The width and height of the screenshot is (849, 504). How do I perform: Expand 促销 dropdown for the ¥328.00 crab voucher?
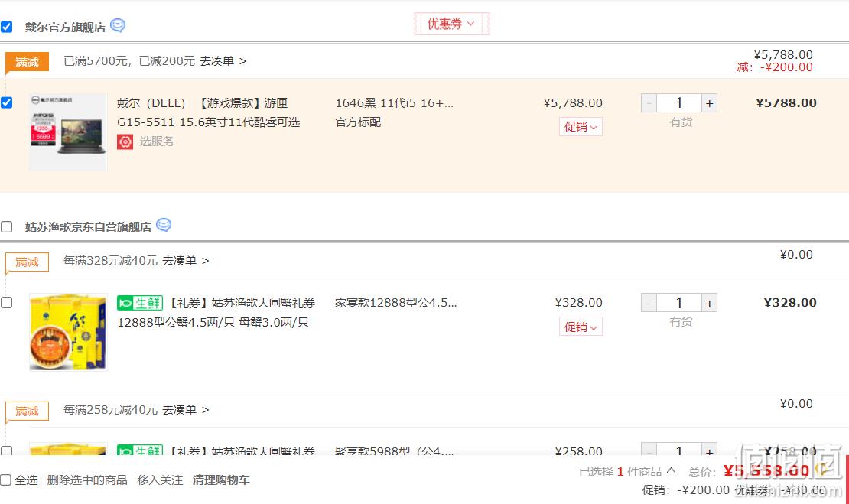click(581, 327)
